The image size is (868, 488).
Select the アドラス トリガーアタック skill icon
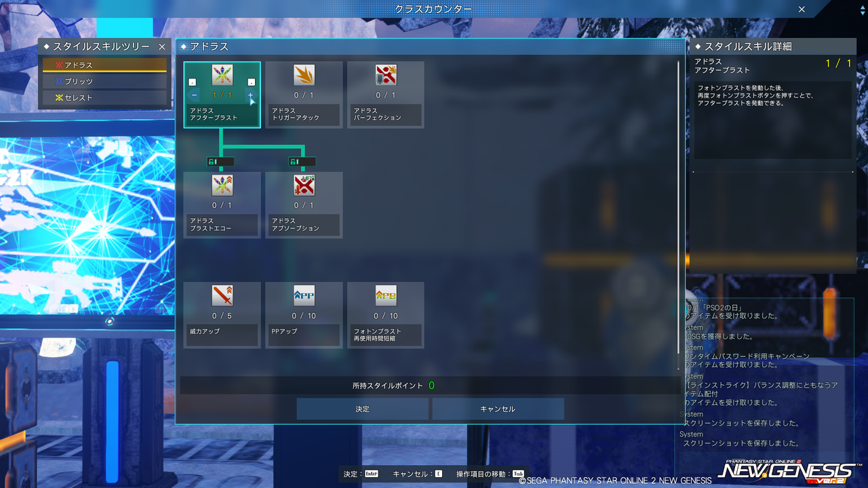[304, 75]
